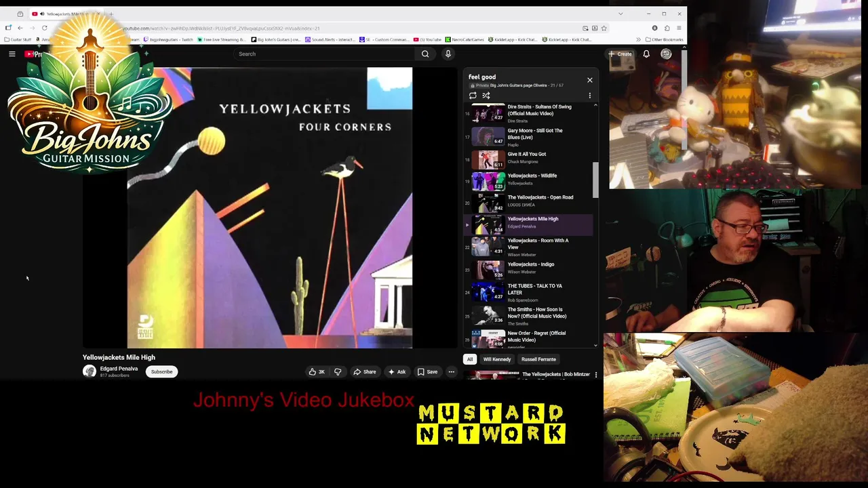Click the browser address bar URL

pos(220,28)
